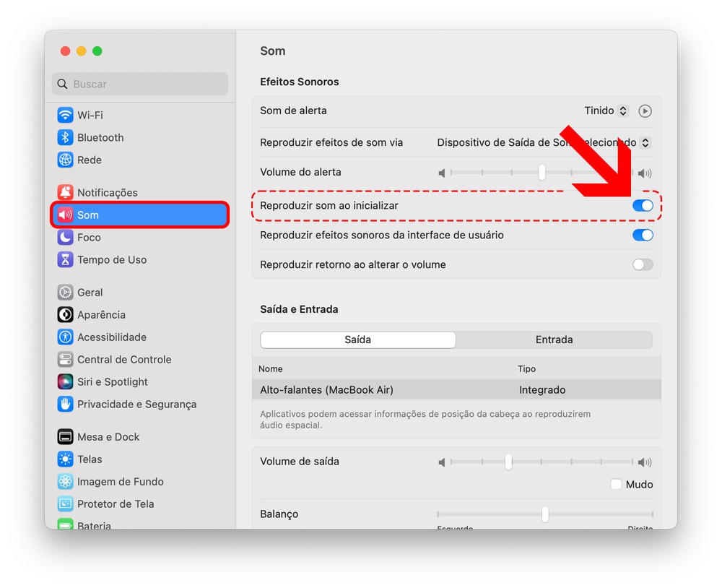Viewport: 722px width, 588px height.
Task: Click low volume icon of Volume do alerta
Action: click(x=442, y=173)
